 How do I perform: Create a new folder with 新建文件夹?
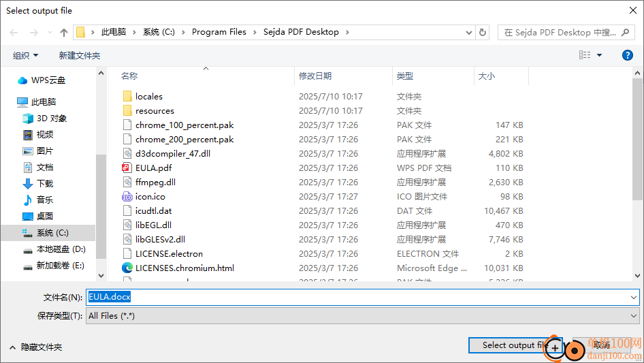pyautogui.click(x=79, y=55)
